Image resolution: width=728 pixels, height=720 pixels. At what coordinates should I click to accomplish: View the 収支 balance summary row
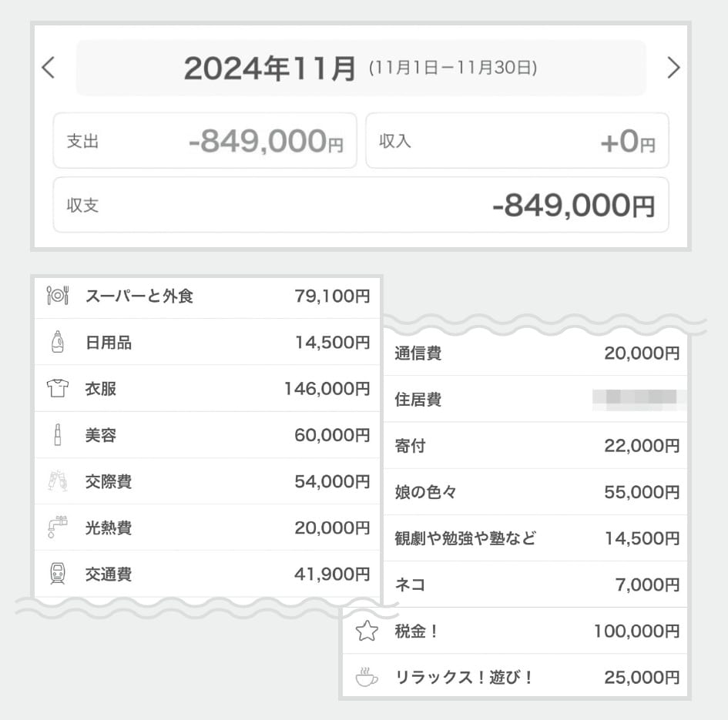click(x=361, y=206)
